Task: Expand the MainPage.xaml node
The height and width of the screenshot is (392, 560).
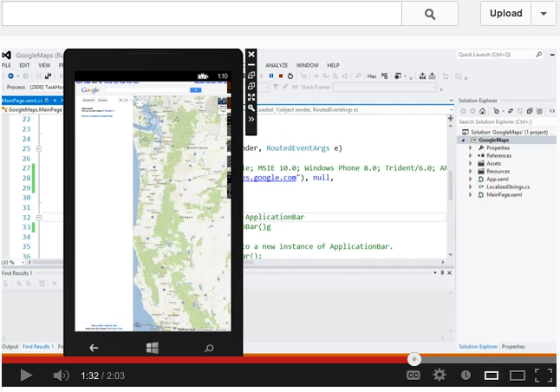Action: tap(471, 195)
